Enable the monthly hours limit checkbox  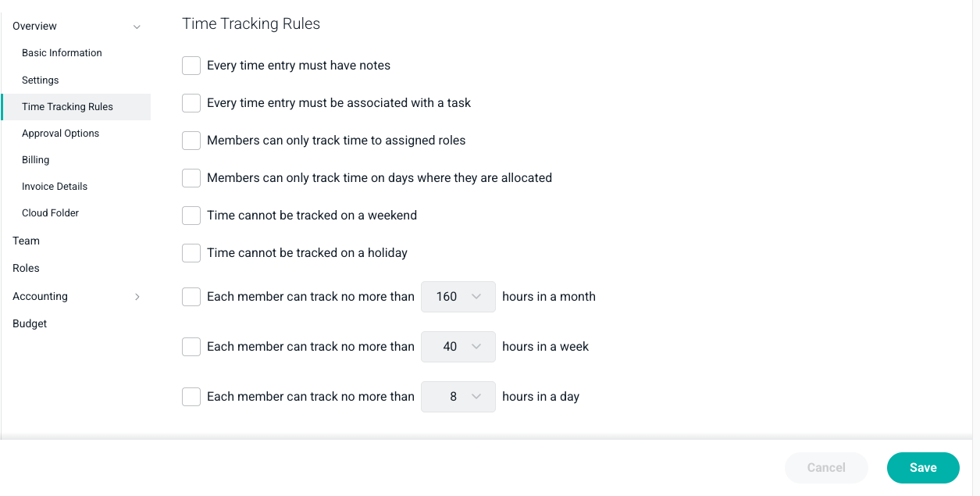point(191,297)
